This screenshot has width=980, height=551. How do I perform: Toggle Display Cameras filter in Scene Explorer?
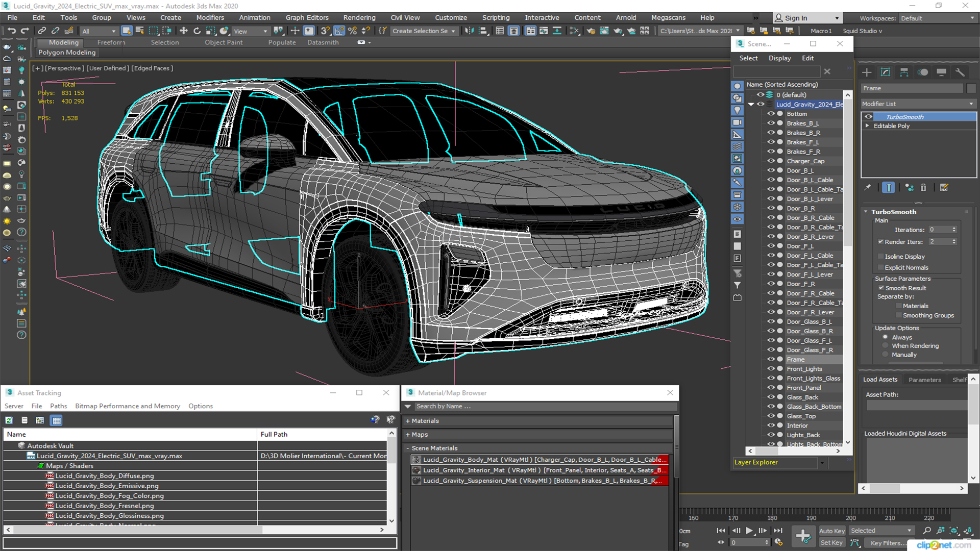(738, 122)
